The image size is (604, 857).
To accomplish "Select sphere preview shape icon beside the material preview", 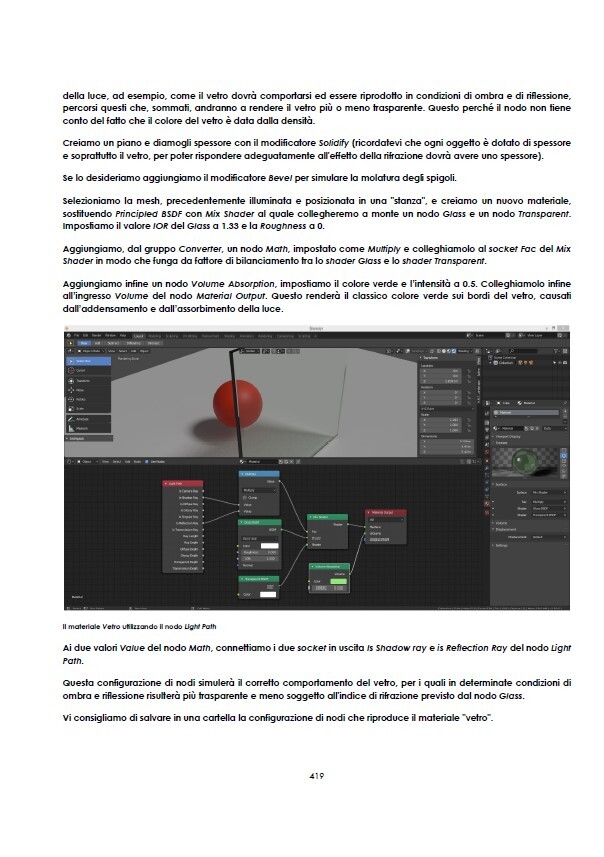I will click(564, 455).
